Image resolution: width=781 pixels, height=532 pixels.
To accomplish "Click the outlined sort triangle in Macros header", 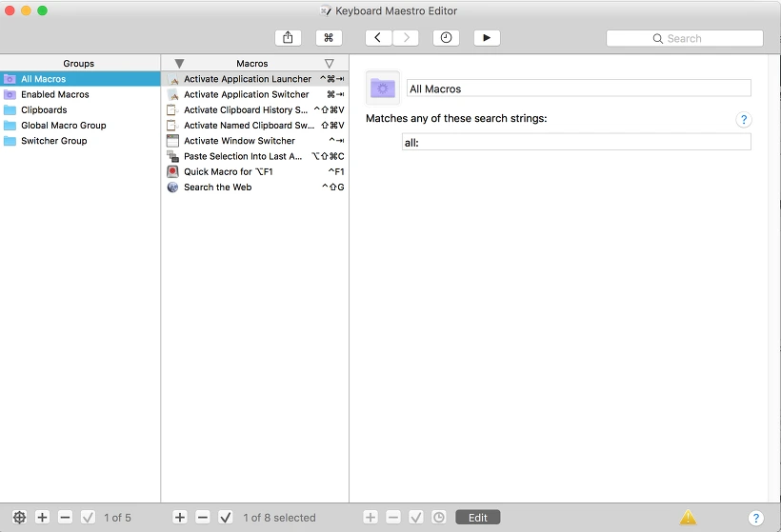I will tap(330, 63).
